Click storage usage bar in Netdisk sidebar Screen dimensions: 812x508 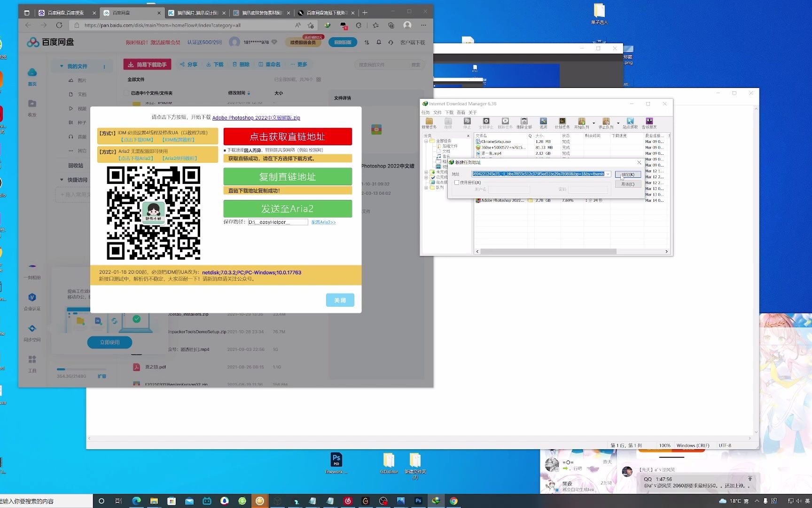pyautogui.click(x=81, y=369)
